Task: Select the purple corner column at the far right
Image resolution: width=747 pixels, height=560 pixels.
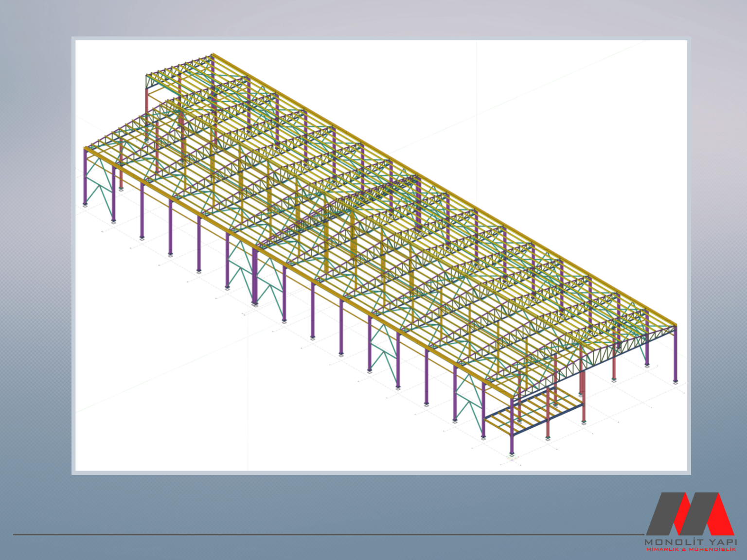Action: coord(675,355)
